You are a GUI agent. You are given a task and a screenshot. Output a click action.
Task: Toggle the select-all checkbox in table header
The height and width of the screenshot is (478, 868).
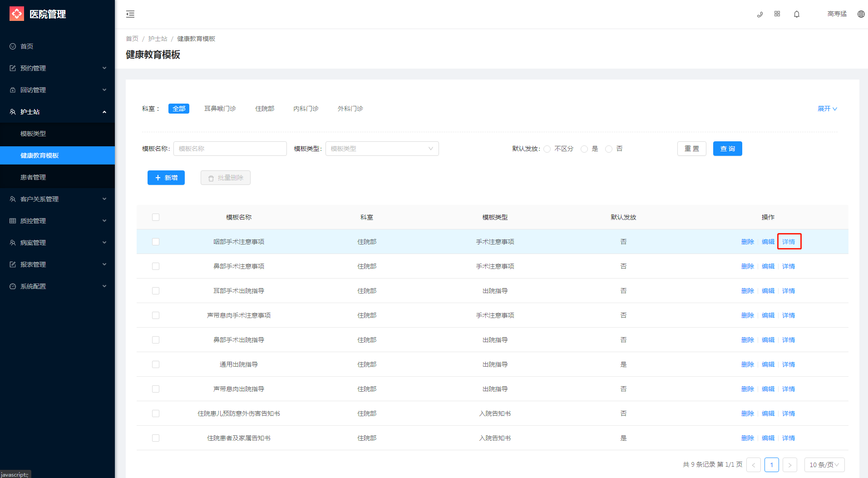pyautogui.click(x=156, y=217)
